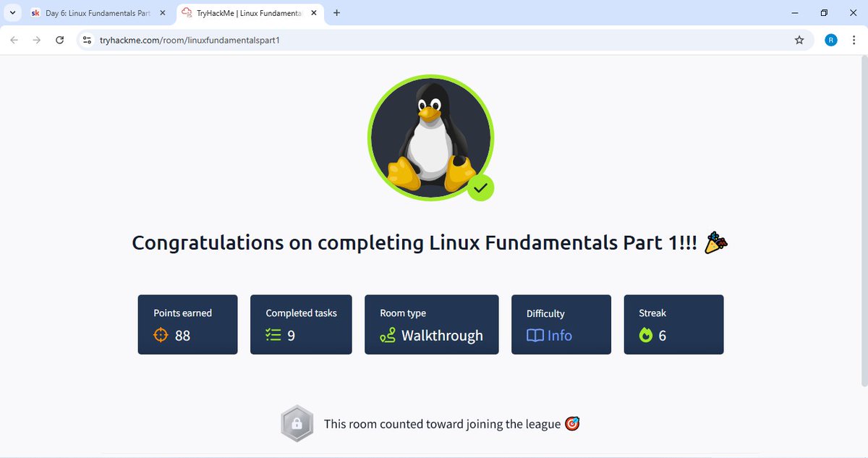Click the league lock badge icon
Screen dimensions: 868x458
click(x=297, y=424)
